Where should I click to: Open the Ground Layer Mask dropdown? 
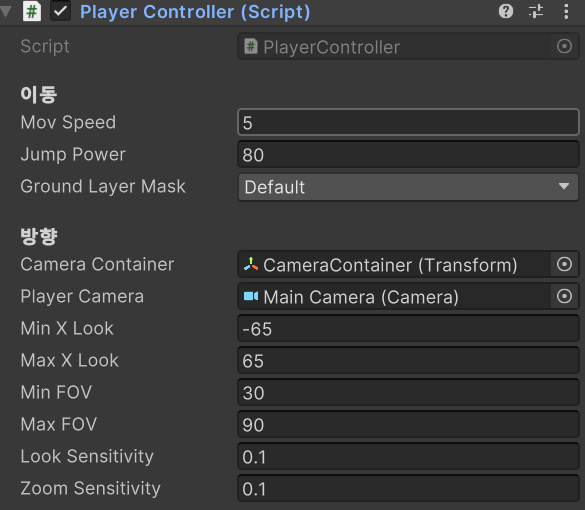(408, 187)
